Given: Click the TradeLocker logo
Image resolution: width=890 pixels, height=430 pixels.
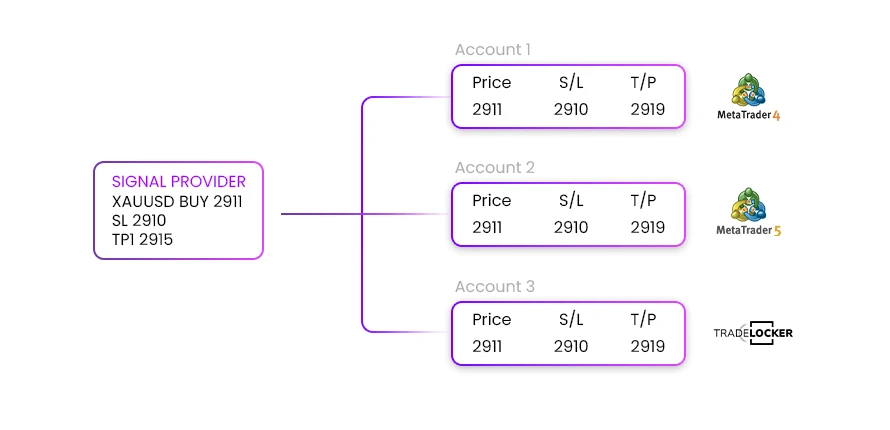Looking at the screenshot, I should (753, 333).
